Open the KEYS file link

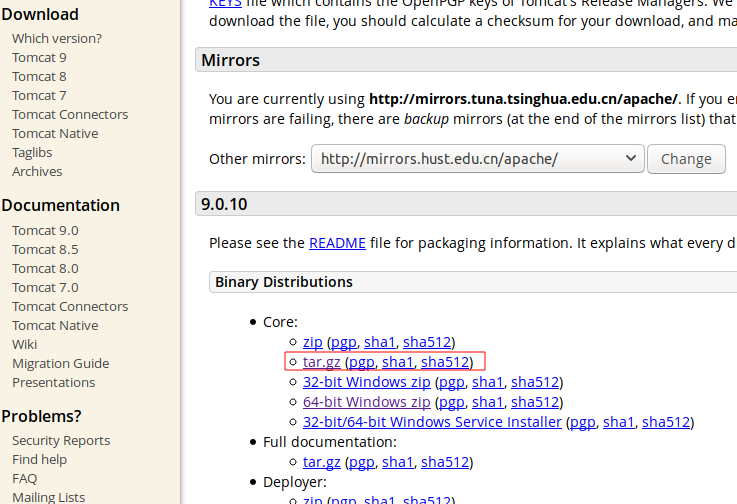click(225, 4)
